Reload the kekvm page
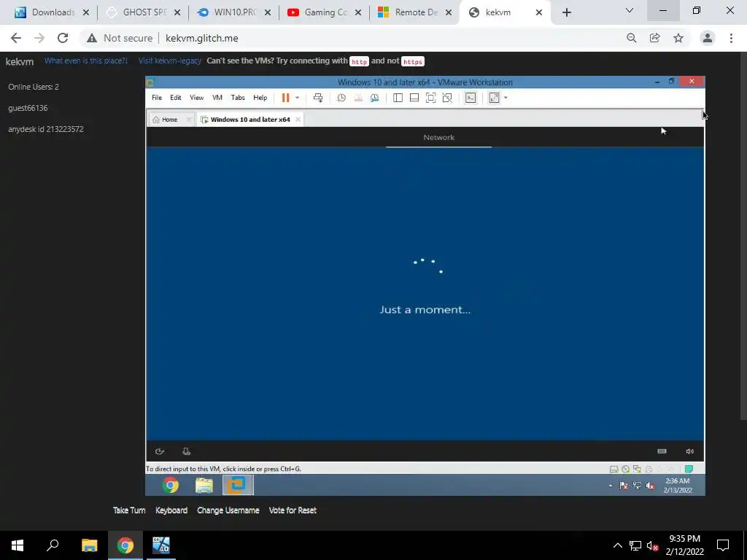Screen dimensions: 747x560 coord(63,38)
